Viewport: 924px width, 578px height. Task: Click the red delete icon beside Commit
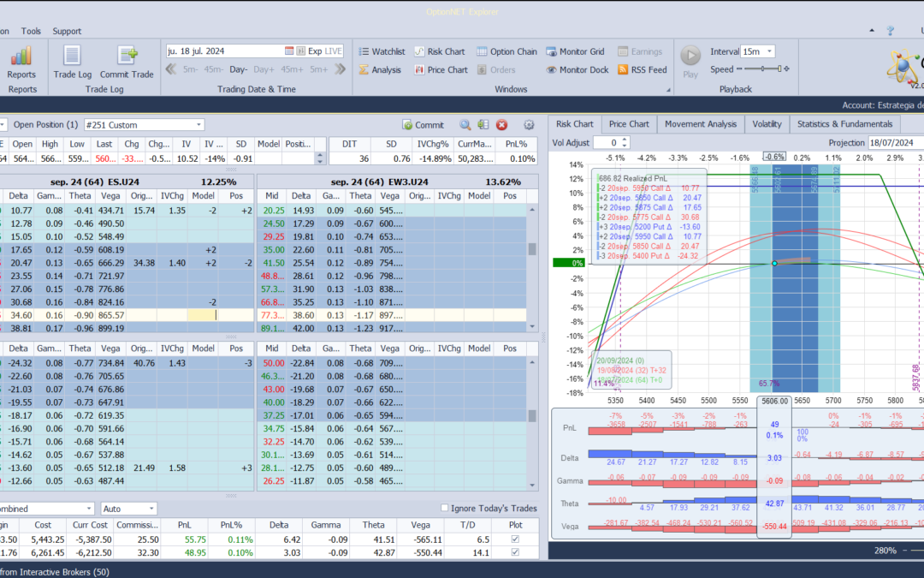tap(502, 125)
